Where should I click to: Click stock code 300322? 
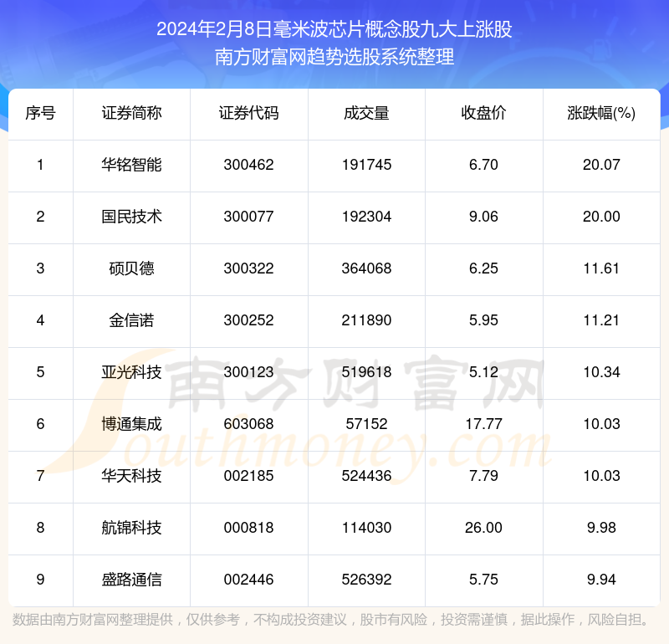point(248,268)
